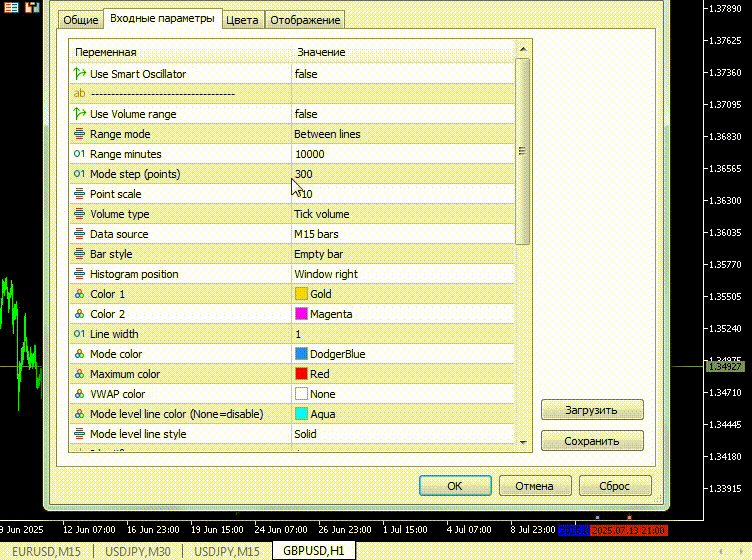752x560 pixels.
Task: Click the Color 1 color-type icon
Action: [x=80, y=294]
